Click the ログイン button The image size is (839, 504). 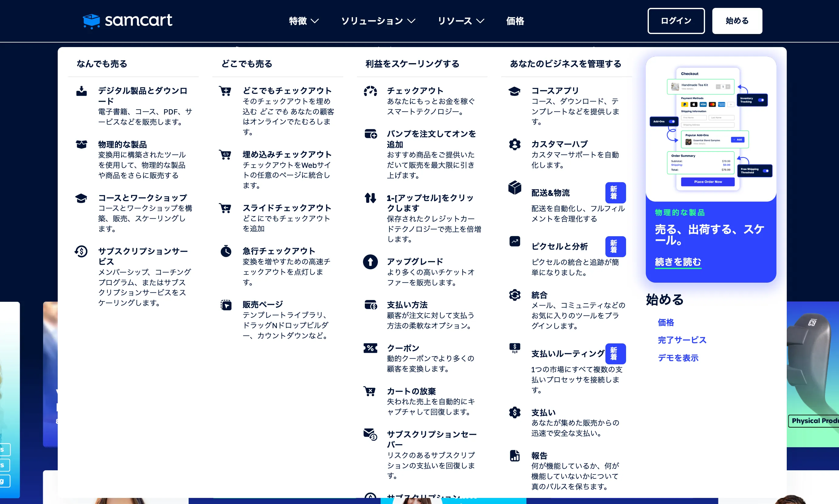[676, 21]
